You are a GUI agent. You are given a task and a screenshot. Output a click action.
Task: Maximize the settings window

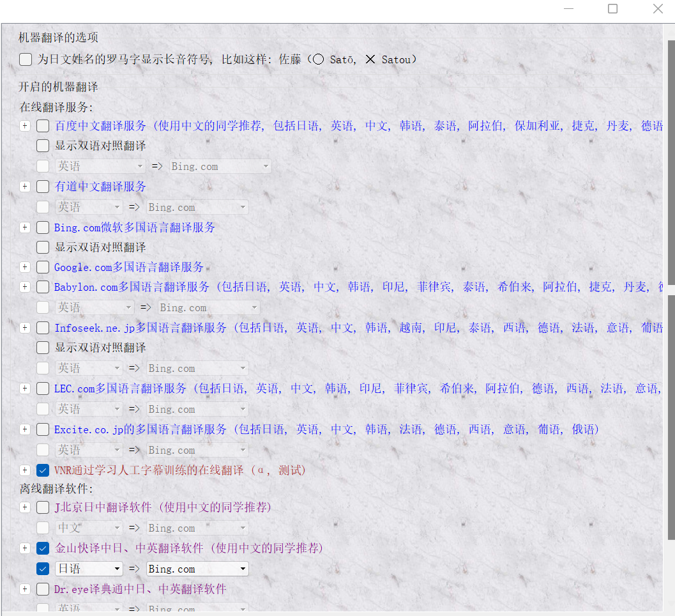pos(612,9)
